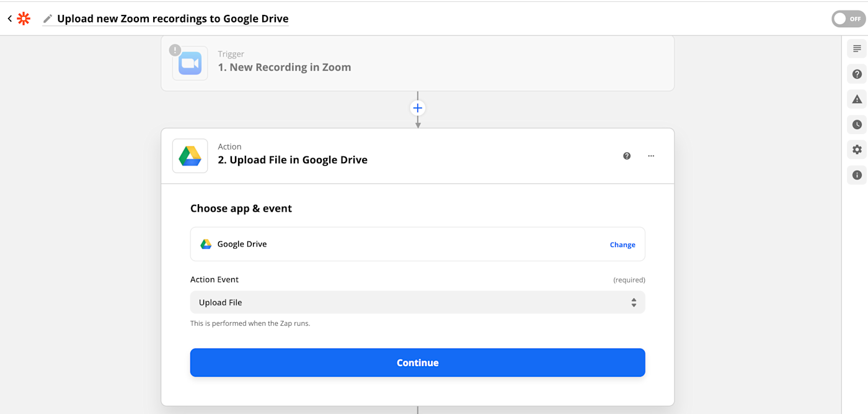Viewport: 868px width, 414px height.
Task: Click the Google Drive icon in the action header
Action: point(190,156)
